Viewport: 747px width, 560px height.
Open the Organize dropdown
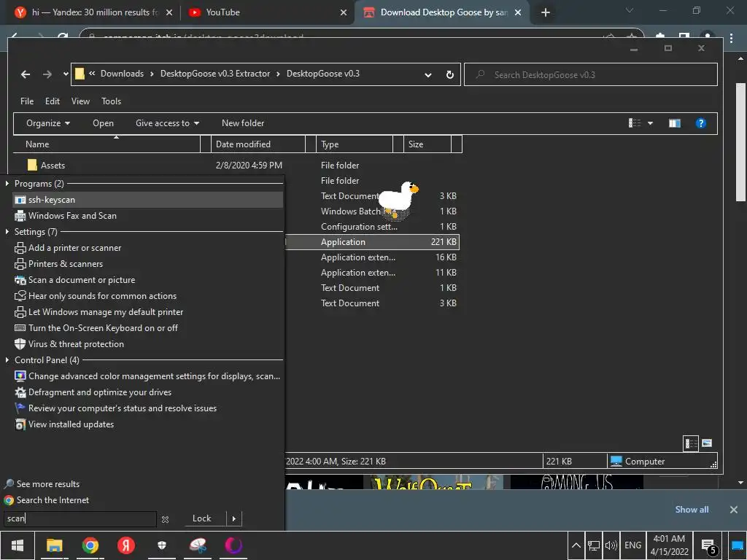(x=48, y=123)
